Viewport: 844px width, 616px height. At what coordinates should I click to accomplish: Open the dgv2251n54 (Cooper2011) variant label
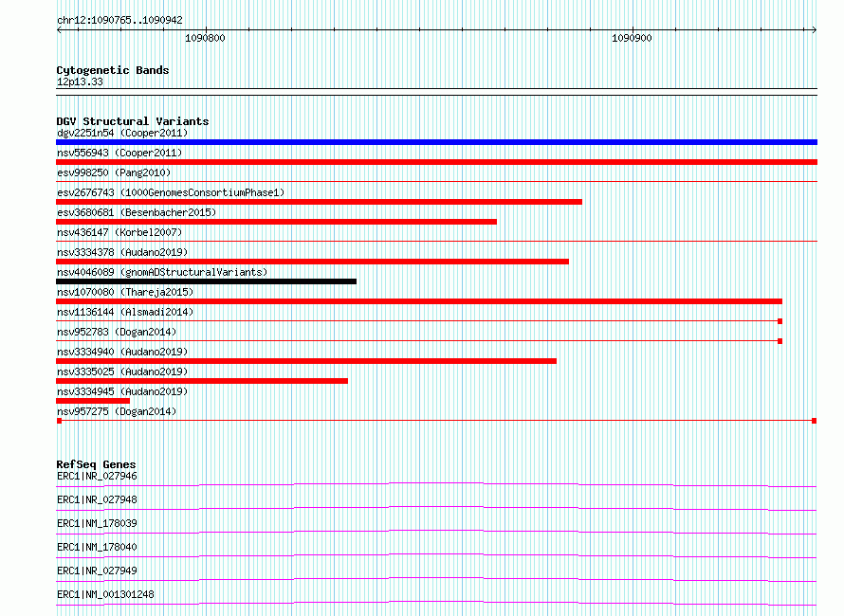coord(122,133)
